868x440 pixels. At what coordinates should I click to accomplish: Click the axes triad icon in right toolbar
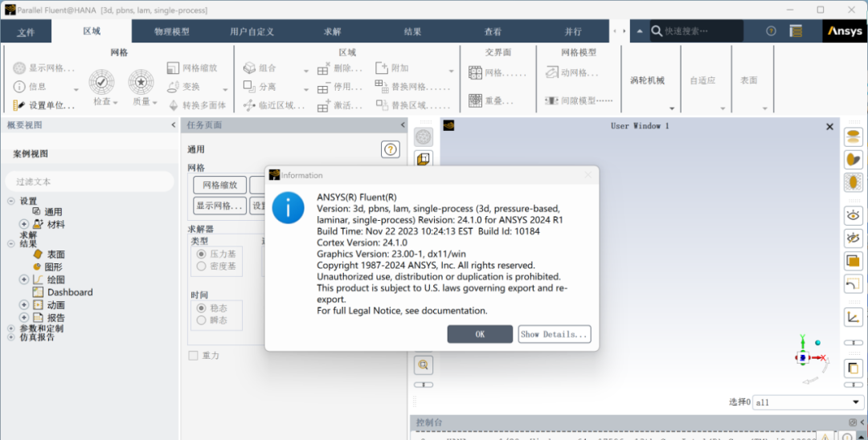point(853,317)
